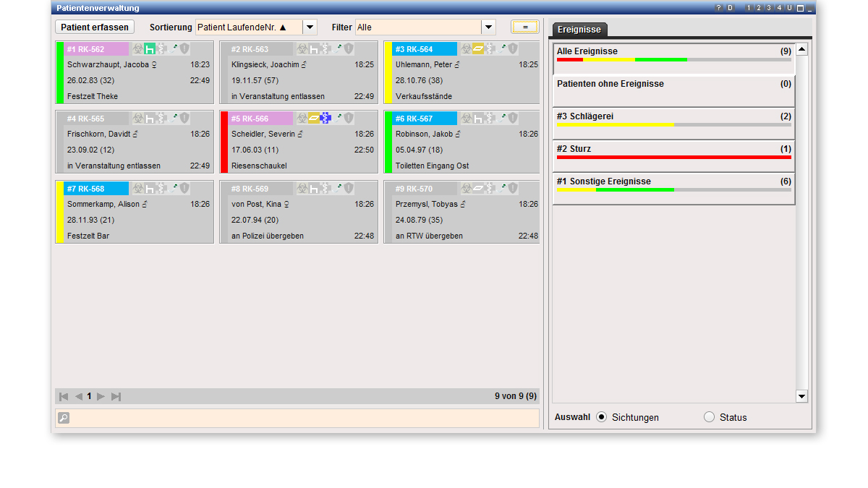This screenshot has width=868, height=488.
Task: Click bed icon on card #6 RK-567
Action: pos(478,118)
